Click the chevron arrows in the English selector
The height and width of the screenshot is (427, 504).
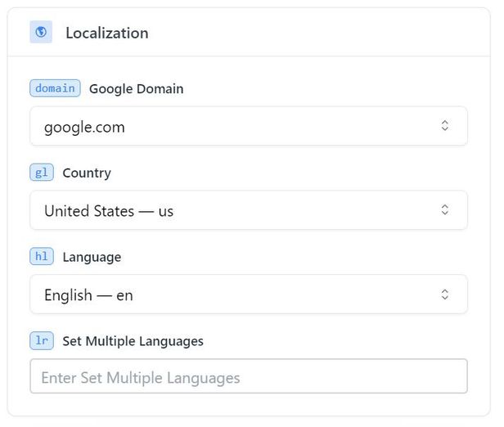[x=444, y=294]
